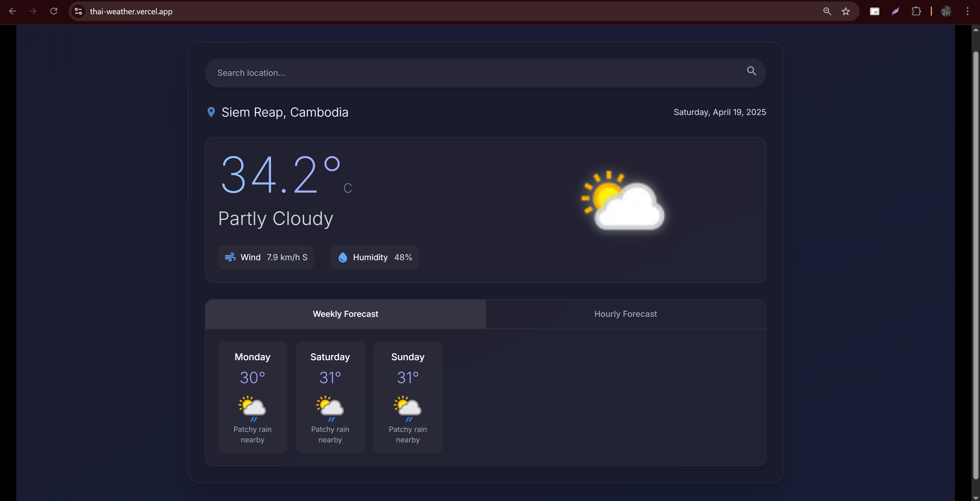Open Chrome's three-dot menu

[967, 11]
